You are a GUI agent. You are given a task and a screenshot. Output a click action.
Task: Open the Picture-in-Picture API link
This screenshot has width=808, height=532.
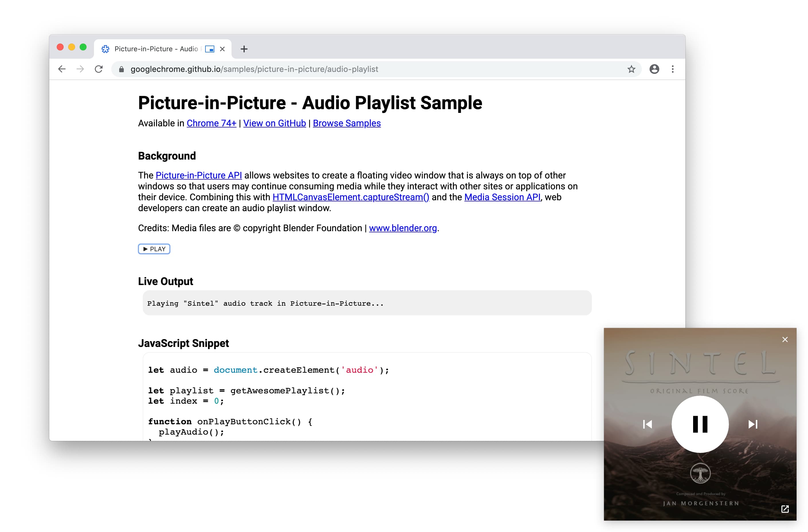click(x=198, y=174)
